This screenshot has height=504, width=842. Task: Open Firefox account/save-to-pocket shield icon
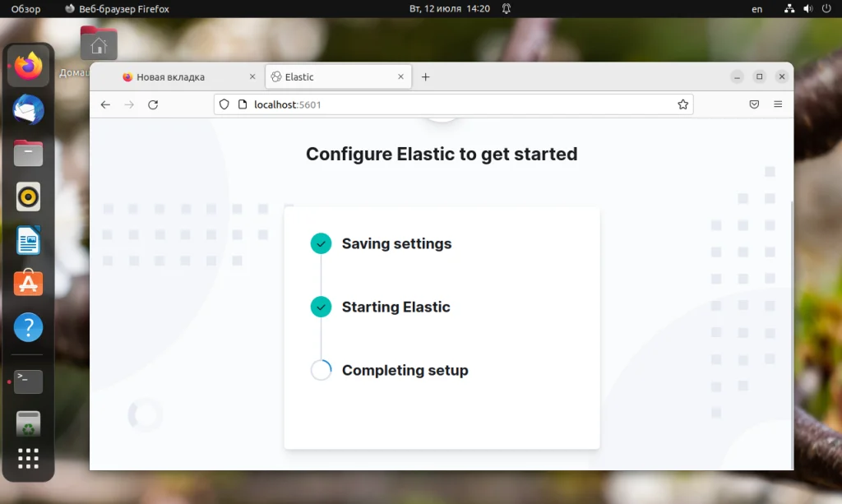[x=754, y=104]
